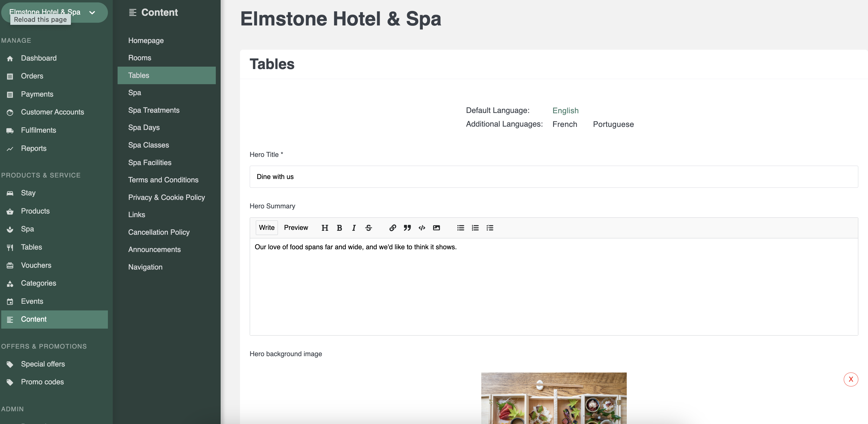Switch language to Portuguese

pos(613,124)
